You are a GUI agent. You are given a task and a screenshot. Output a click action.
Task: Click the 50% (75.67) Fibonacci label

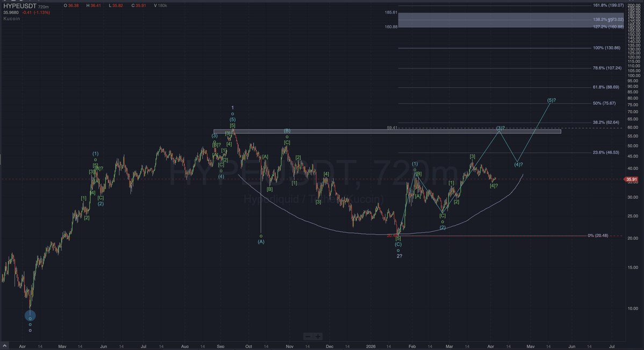(x=604, y=103)
